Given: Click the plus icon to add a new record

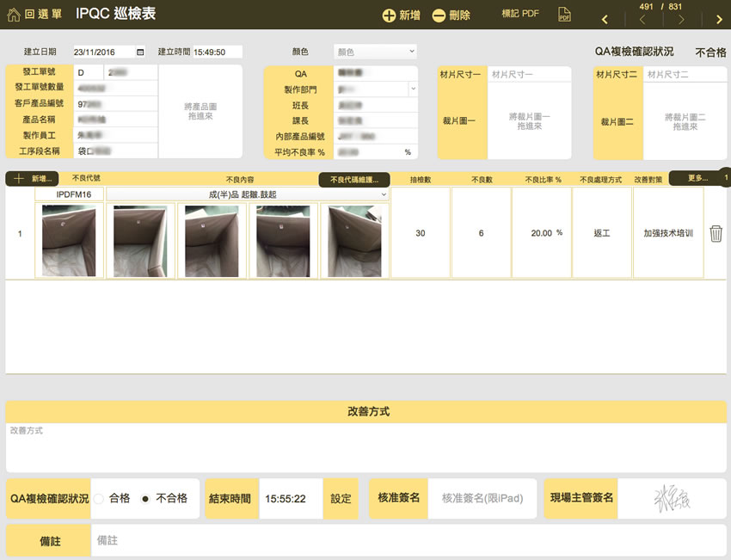Looking at the screenshot, I should 391,14.
